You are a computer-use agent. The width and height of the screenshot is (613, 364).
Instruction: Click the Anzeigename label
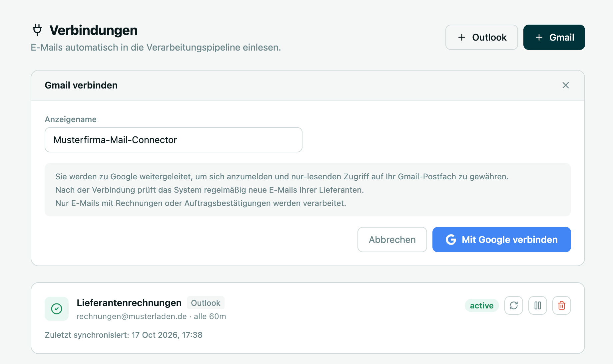tap(71, 119)
